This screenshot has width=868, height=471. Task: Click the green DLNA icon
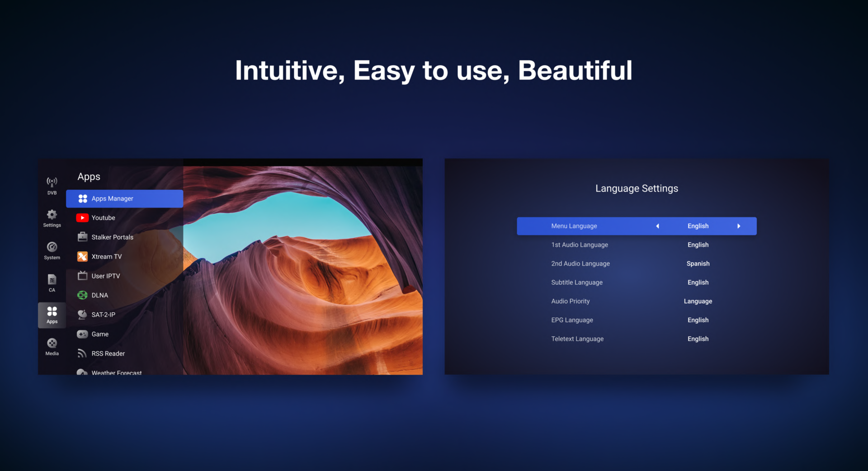[82, 295]
